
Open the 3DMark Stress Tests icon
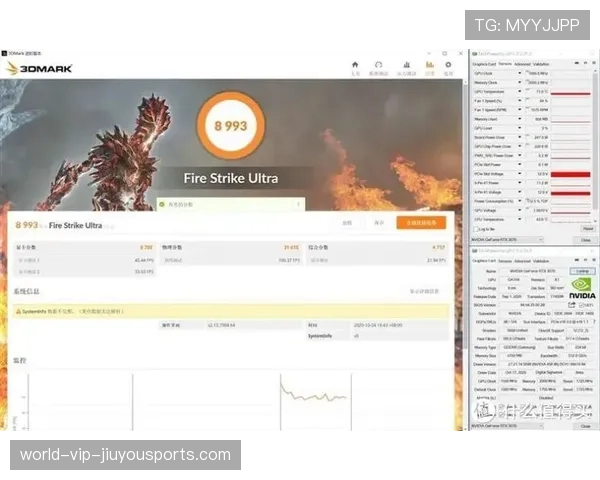(406, 65)
